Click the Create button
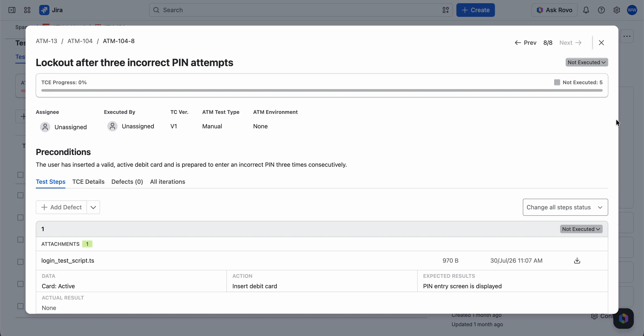The image size is (644, 336). click(x=475, y=10)
